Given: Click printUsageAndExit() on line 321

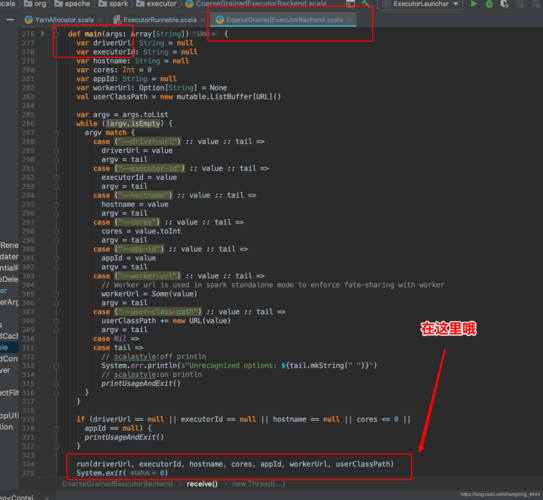Looking at the screenshot, I should (x=124, y=437).
